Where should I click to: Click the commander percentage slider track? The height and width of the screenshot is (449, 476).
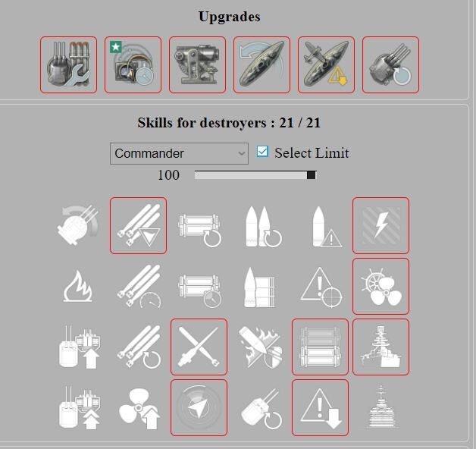(255, 175)
